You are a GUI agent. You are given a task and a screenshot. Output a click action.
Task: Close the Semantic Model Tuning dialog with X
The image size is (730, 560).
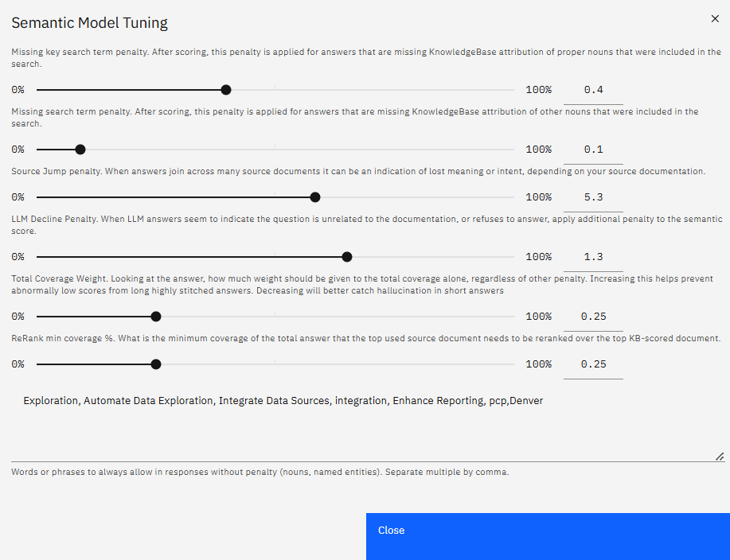pyautogui.click(x=715, y=18)
